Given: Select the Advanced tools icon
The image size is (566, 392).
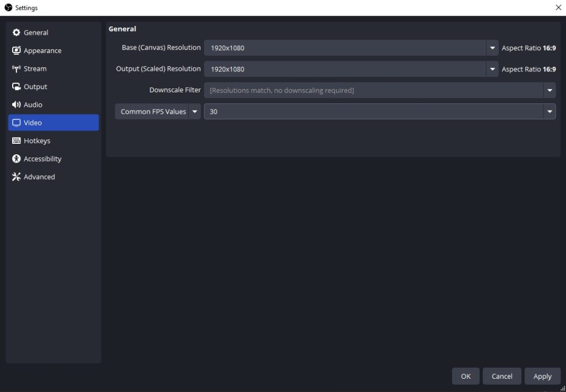Looking at the screenshot, I should (16, 176).
